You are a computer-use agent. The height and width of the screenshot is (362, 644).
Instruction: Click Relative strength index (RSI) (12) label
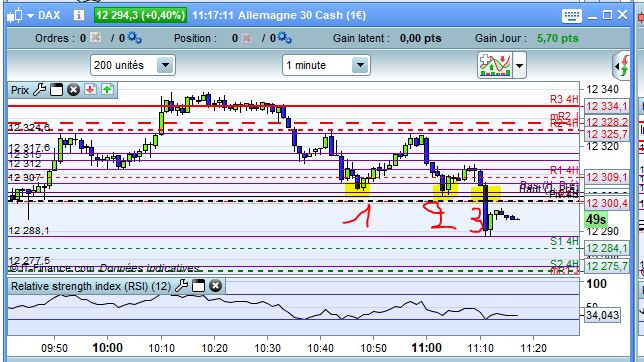pyautogui.click(x=91, y=286)
